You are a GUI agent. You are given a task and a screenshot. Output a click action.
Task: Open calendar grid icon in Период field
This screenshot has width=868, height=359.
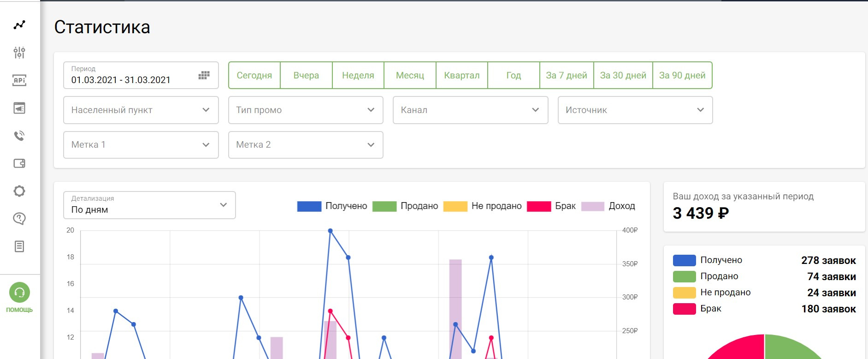(x=204, y=75)
